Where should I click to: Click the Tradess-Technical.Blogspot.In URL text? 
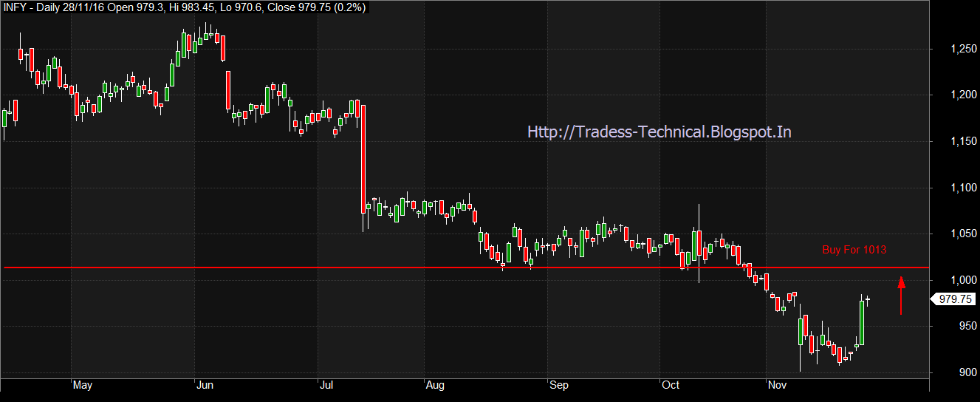(659, 132)
